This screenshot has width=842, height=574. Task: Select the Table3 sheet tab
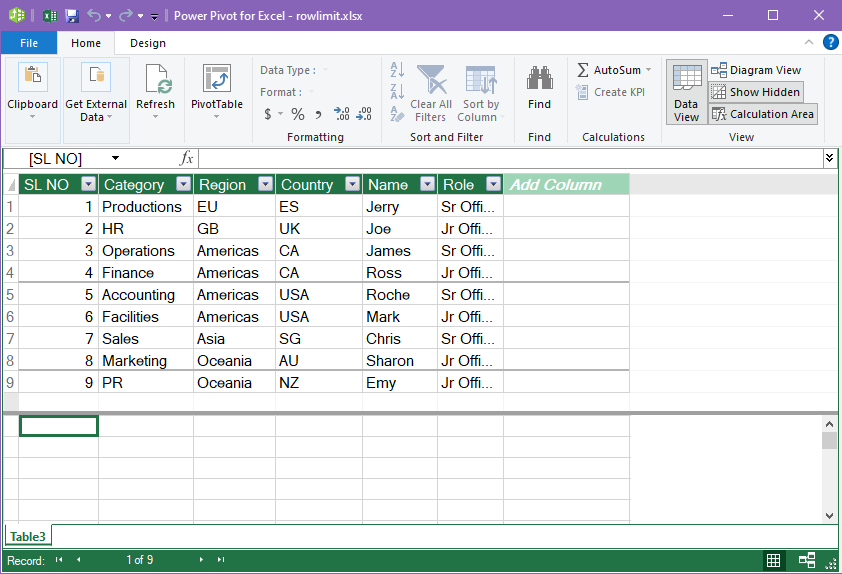28,536
